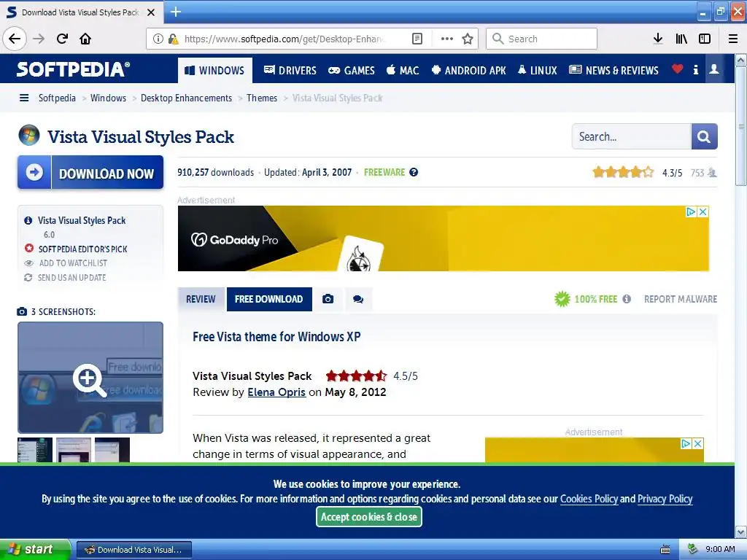Click Report Malware
747x560 pixels.
click(681, 299)
